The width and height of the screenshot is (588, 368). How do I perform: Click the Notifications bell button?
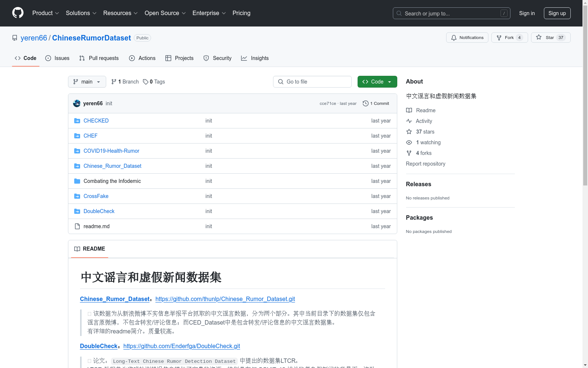467,38
